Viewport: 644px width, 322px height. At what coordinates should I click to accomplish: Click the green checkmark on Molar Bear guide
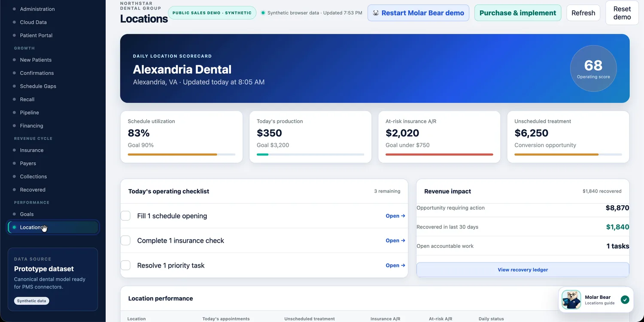coord(625,300)
